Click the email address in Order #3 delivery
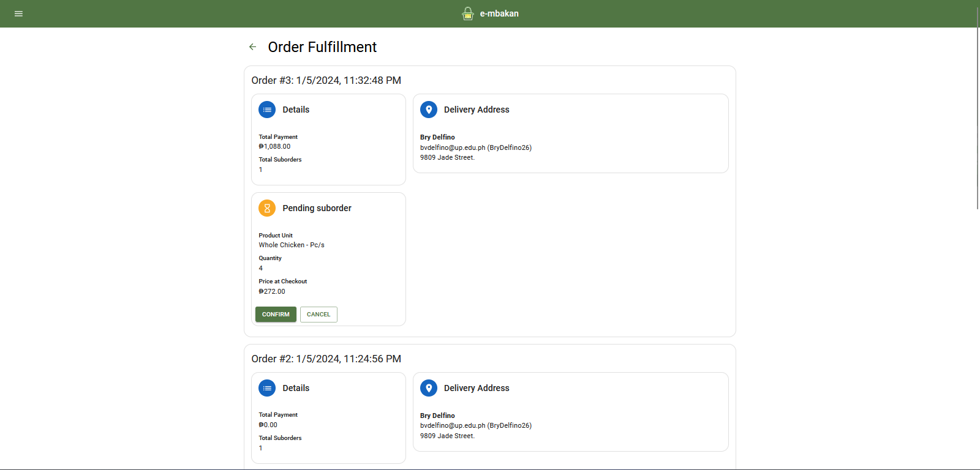980x470 pixels. pos(452,147)
